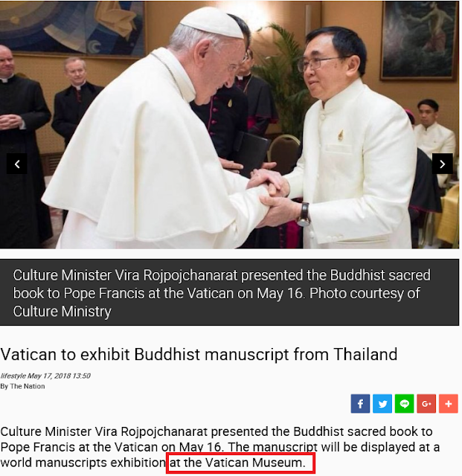Open the lifestyle category link
This screenshot has height=476, width=462.
click(13, 376)
